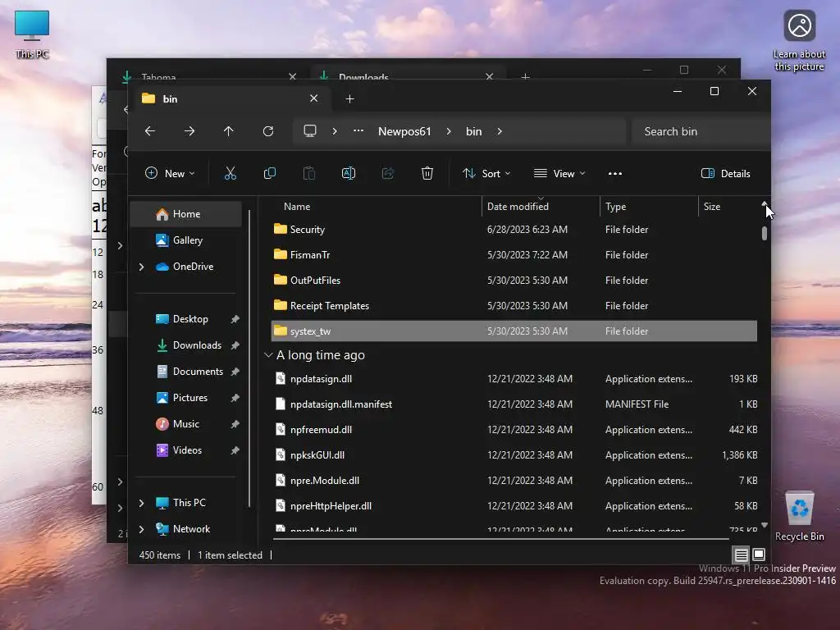
Task: Open the New dropdown menu
Action: pyautogui.click(x=170, y=174)
